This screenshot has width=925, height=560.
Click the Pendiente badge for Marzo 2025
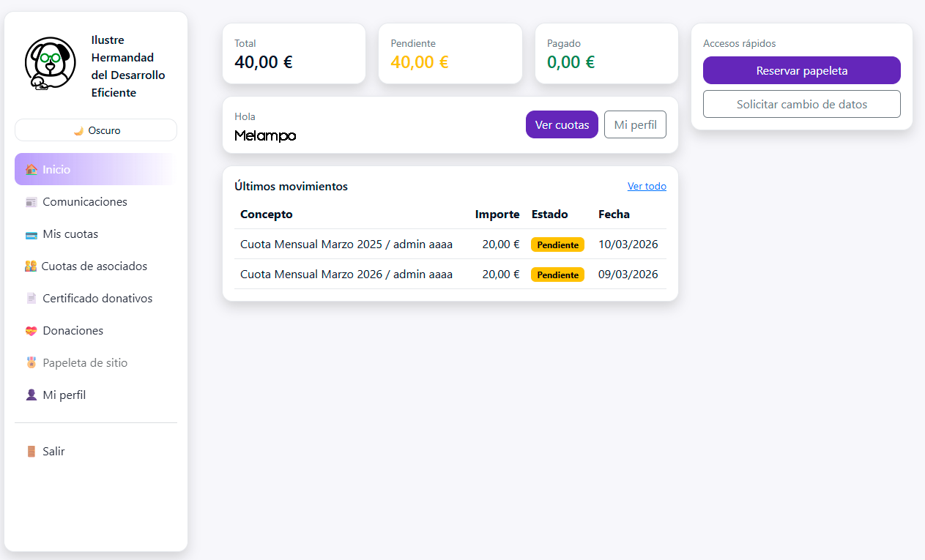coord(557,244)
